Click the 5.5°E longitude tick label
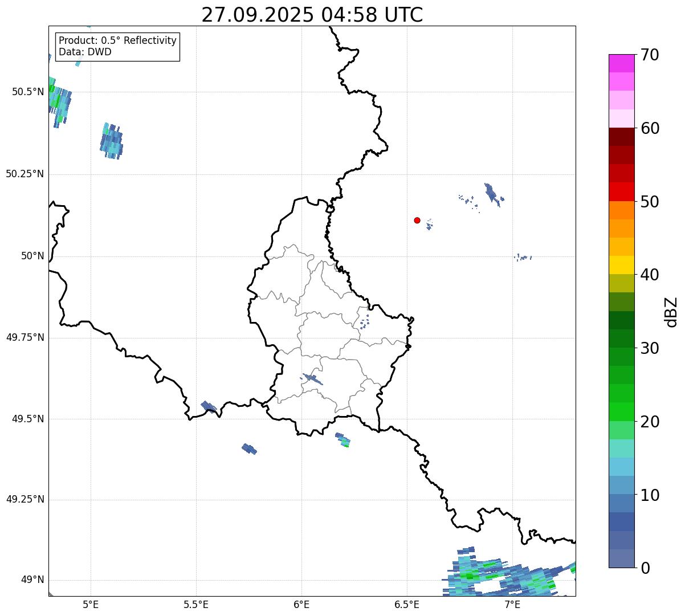Image resolution: width=685 pixels, height=616 pixels. 196,604
